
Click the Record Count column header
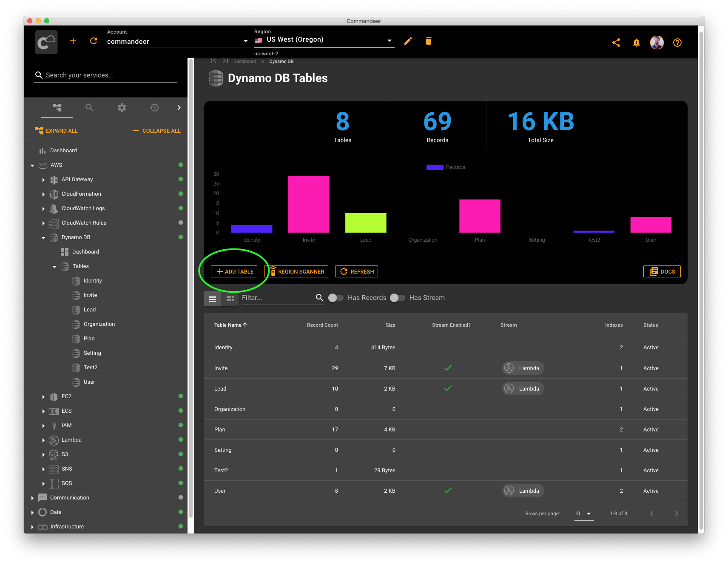coord(322,325)
